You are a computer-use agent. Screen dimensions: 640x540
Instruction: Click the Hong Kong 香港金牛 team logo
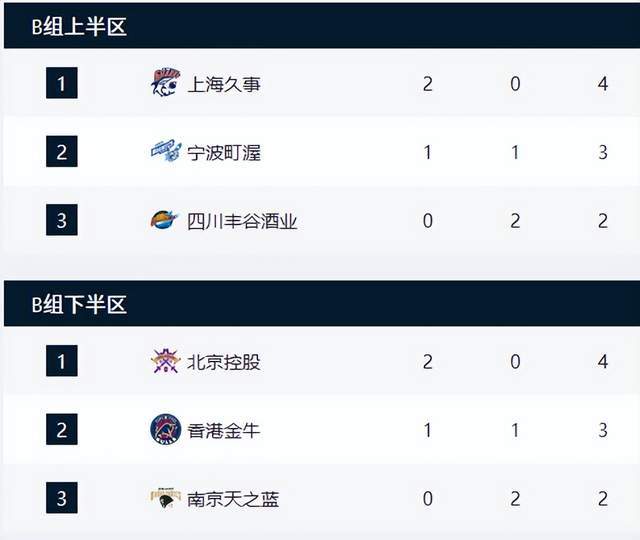coord(165,430)
